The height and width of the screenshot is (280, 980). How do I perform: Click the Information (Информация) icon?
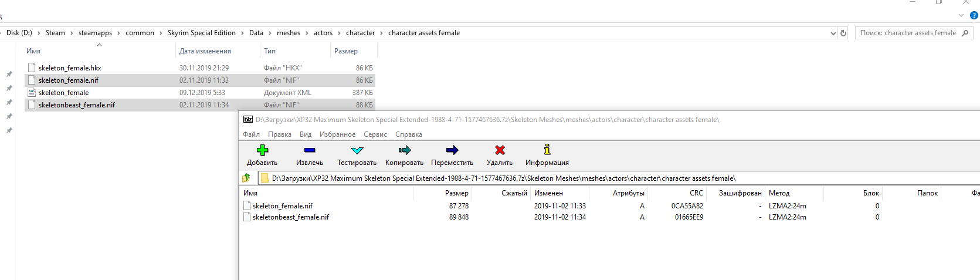pos(547,150)
